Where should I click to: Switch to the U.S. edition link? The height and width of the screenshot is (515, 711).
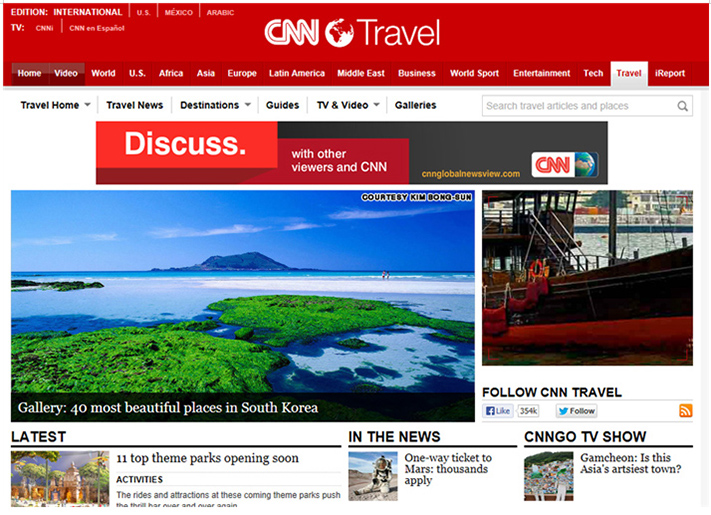143,12
